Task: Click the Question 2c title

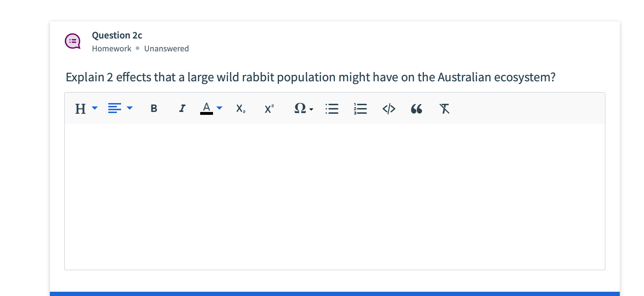Action: click(x=117, y=35)
